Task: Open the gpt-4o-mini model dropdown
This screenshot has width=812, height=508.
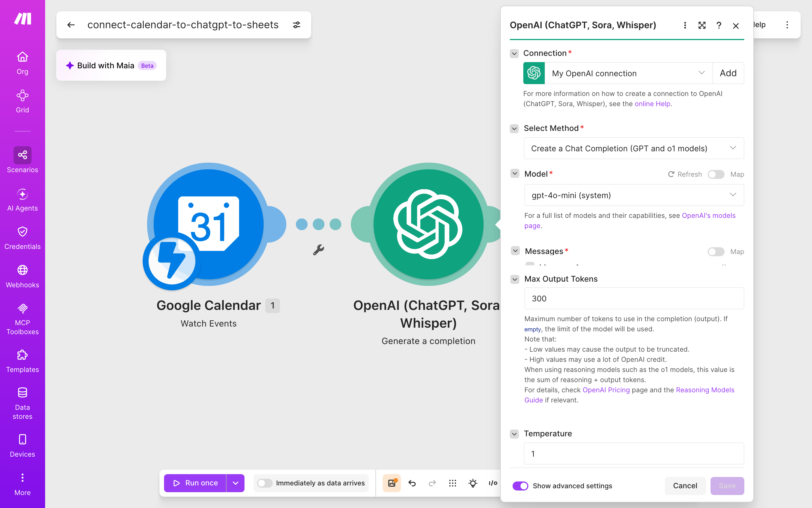Action: pos(634,195)
